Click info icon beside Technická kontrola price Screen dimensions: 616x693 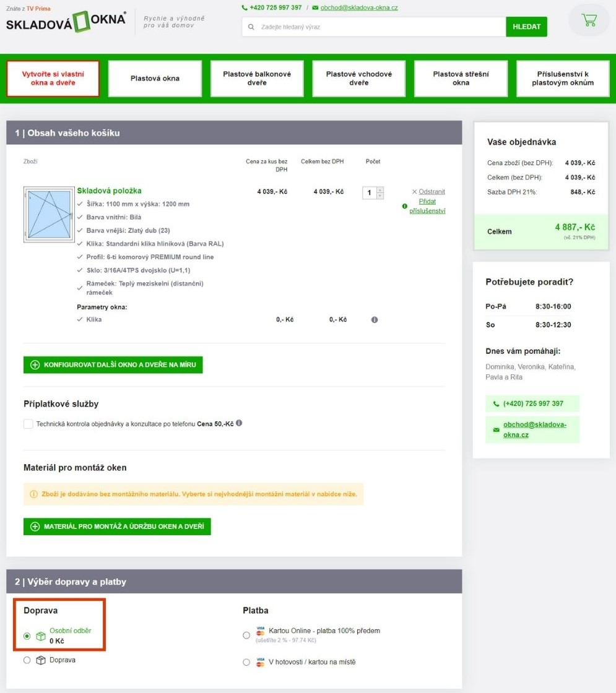(239, 423)
